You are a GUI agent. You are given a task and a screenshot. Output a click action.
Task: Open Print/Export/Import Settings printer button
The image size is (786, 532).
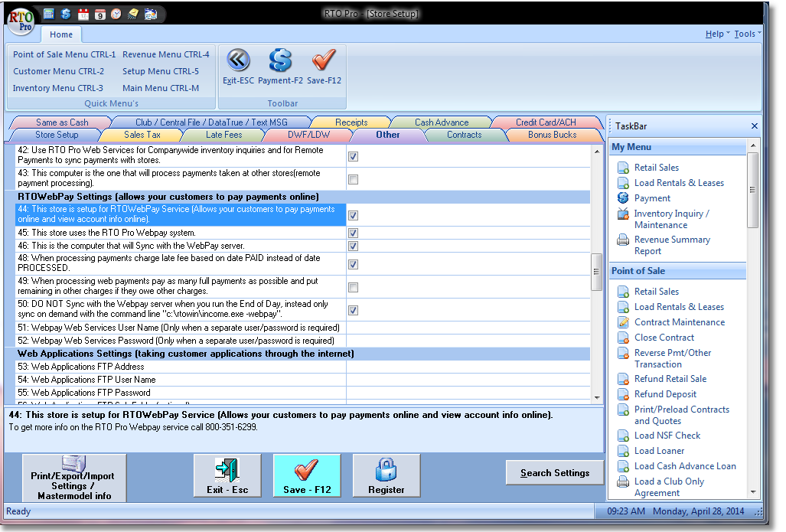pos(72,478)
